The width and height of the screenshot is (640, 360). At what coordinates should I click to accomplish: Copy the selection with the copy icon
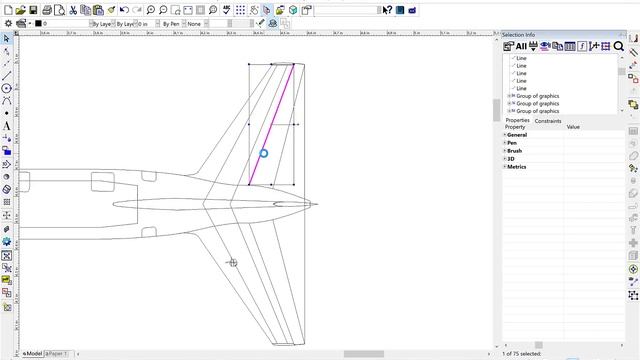point(85,10)
